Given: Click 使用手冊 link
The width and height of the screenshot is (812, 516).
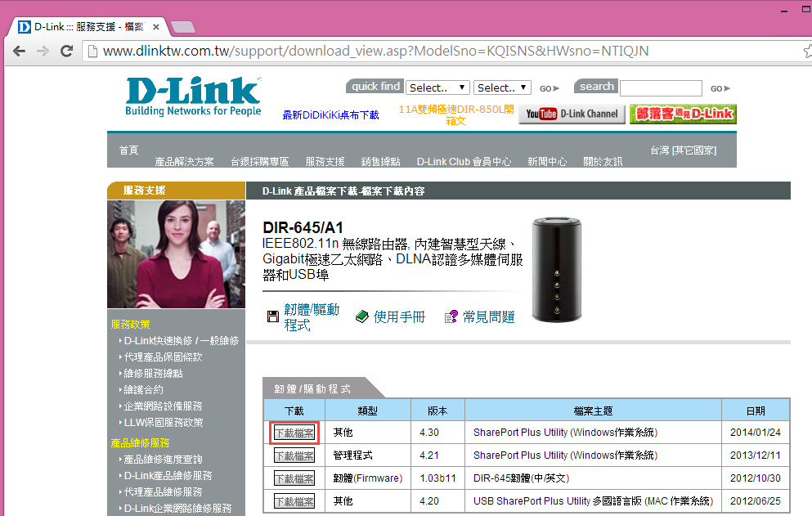Looking at the screenshot, I should click(399, 316).
